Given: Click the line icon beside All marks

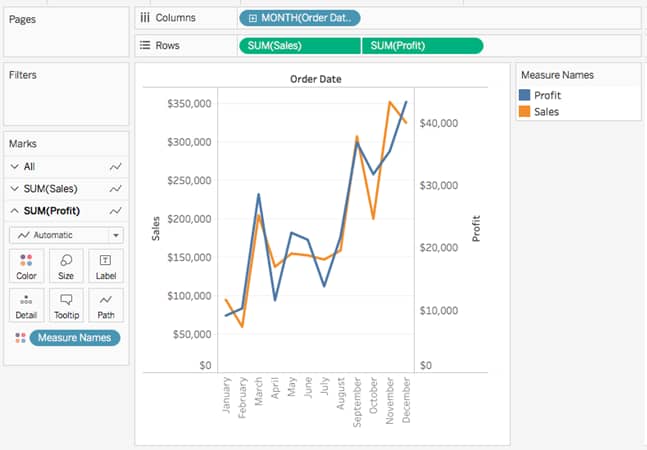Looking at the screenshot, I should (x=116, y=166).
